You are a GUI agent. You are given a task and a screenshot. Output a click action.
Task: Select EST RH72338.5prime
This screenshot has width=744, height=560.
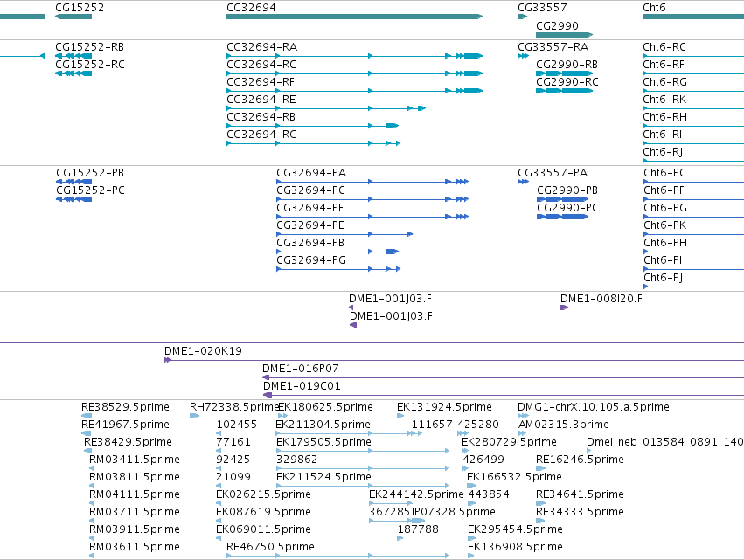[x=234, y=407]
